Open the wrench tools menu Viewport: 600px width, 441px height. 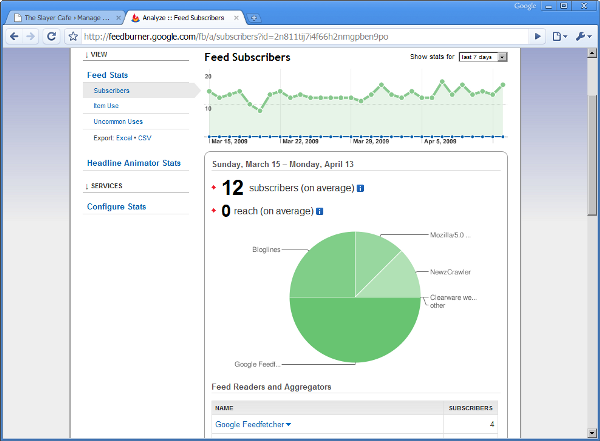[x=584, y=36]
